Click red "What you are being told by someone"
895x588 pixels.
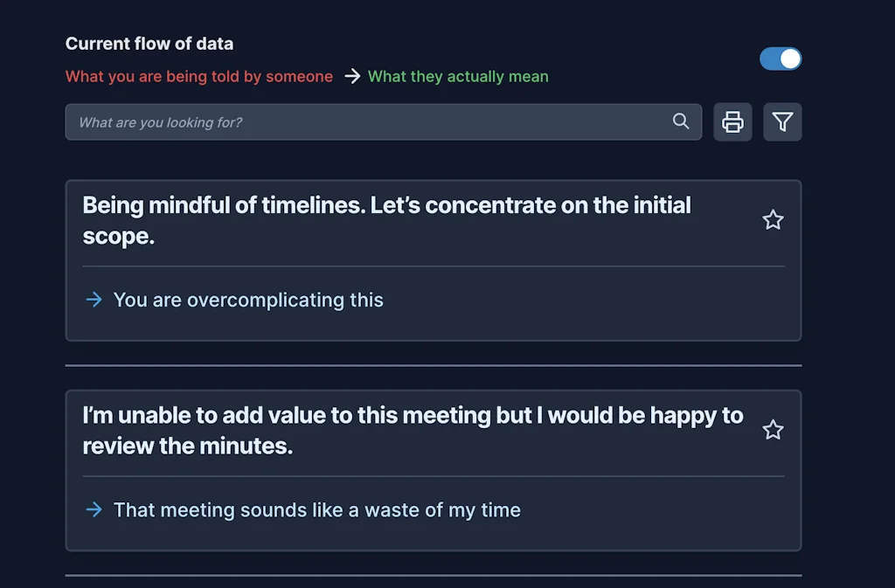199,77
